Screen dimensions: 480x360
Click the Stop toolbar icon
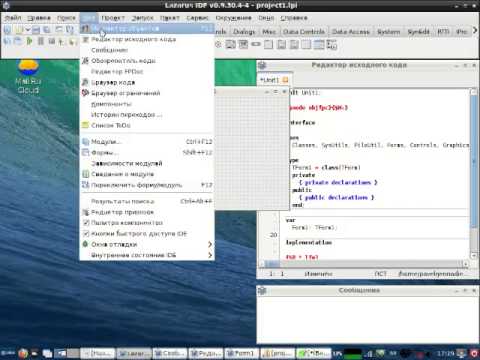(52, 41)
